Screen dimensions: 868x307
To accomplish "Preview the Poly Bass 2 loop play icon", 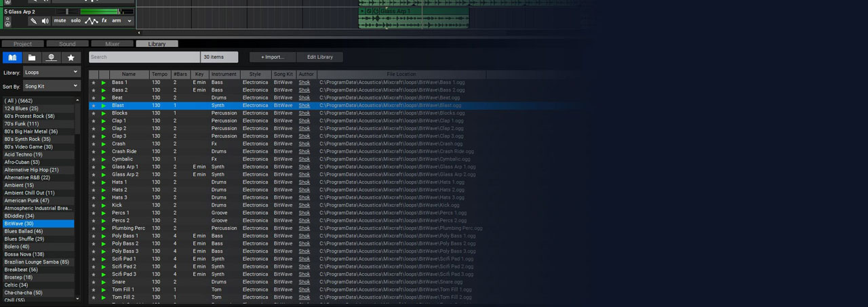I will click(104, 243).
